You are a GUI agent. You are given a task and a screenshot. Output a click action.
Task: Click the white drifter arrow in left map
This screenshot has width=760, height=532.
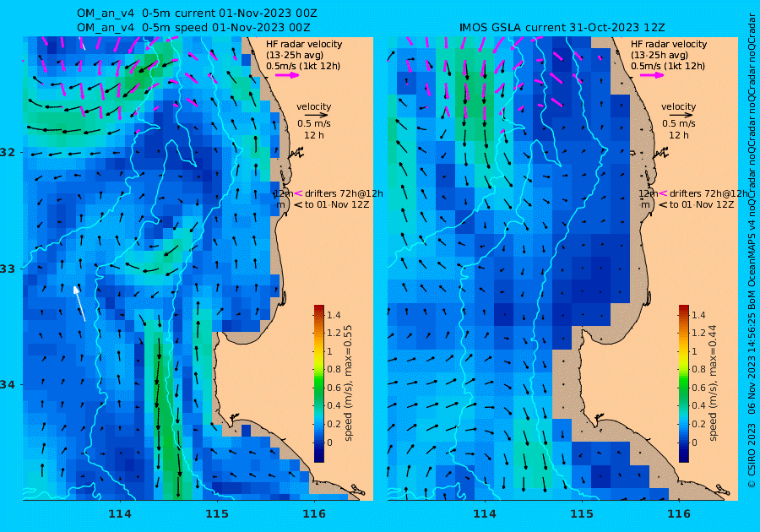[x=79, y=303]
